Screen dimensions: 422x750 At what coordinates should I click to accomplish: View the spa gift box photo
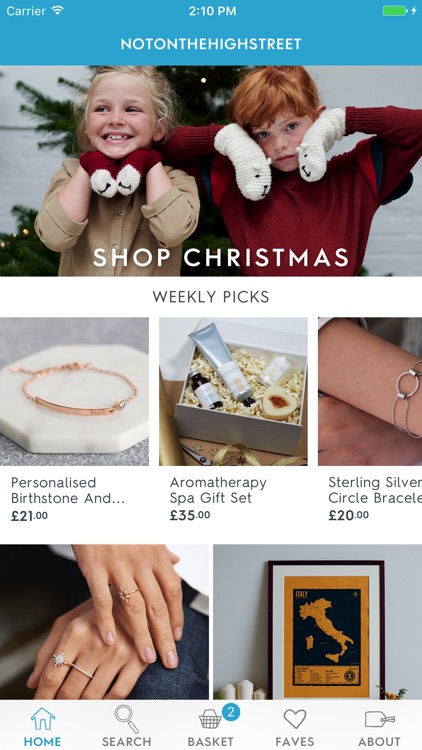(233, 391)
